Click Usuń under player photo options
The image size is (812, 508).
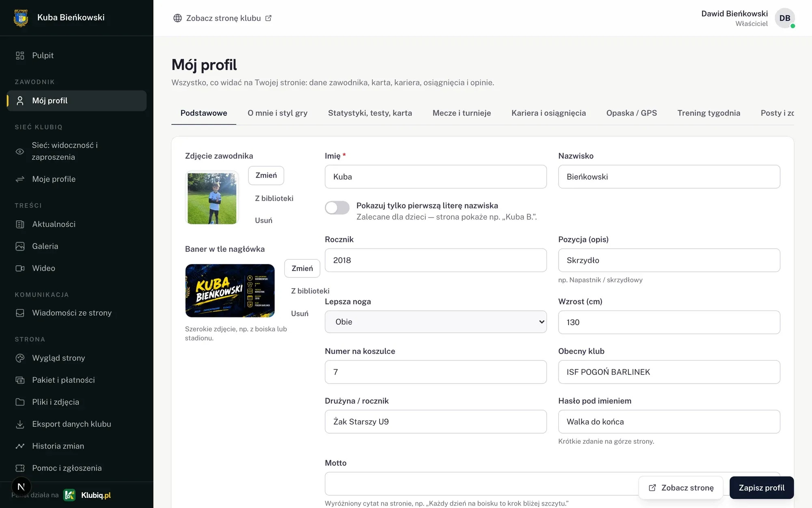(263, 221)
